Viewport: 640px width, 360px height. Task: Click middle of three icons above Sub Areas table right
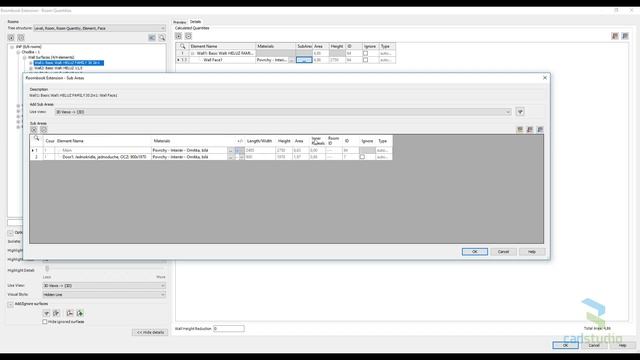[530, 130]
